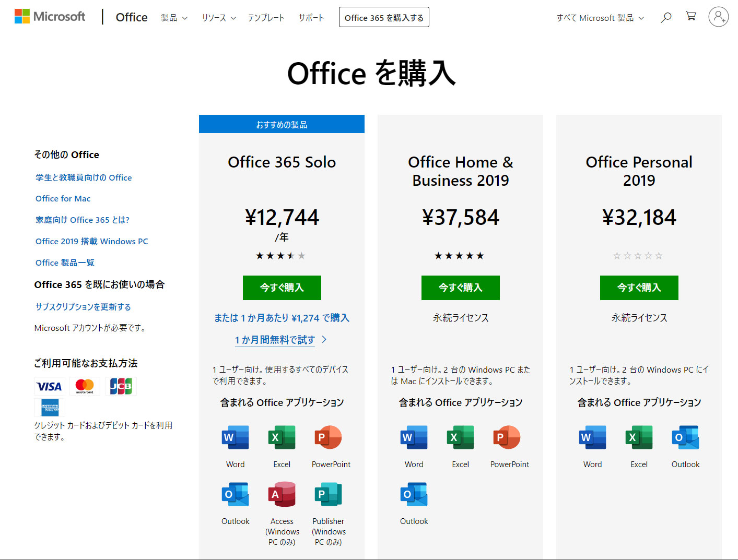This screenshot has width=738, height=560.
Task: Click the American Express payment logo
Action: tap(50, 407)
